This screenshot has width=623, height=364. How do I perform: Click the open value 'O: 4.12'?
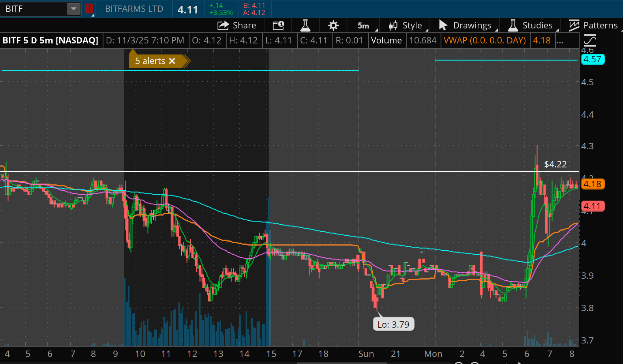pyautogui.click(x=206, y=40)
